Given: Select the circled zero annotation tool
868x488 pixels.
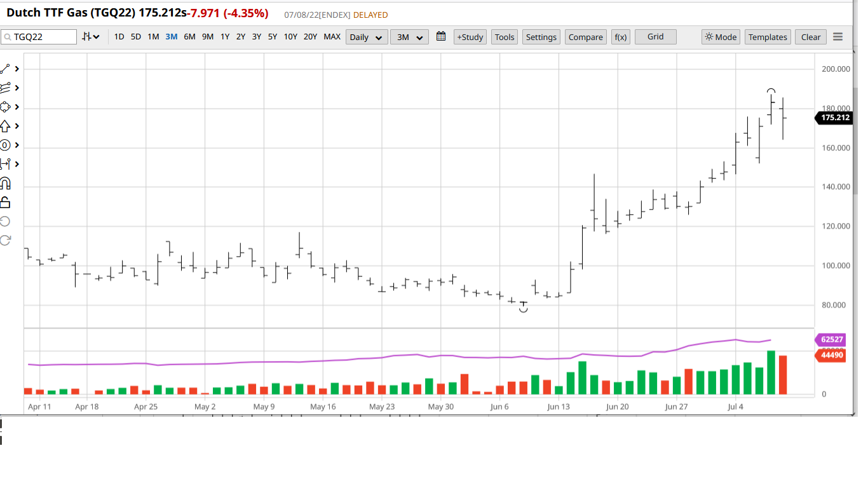Looking at the screenshot, I should coord(5,145).
